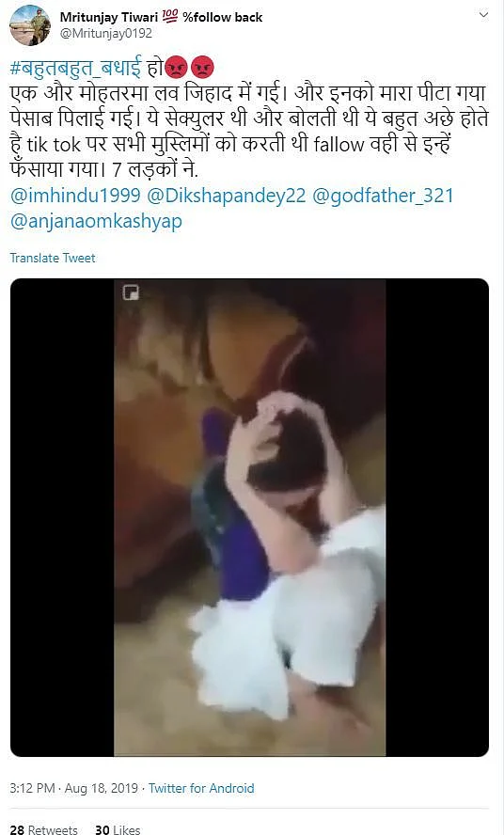Open the @anjanaomkashyap mention
The height and width of the screenshot is (835, 504).
96,221
